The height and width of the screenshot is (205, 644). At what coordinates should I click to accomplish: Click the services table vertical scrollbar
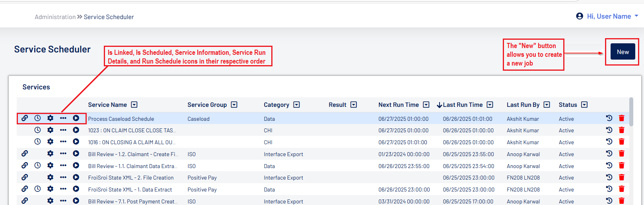[x=631, y=112]
